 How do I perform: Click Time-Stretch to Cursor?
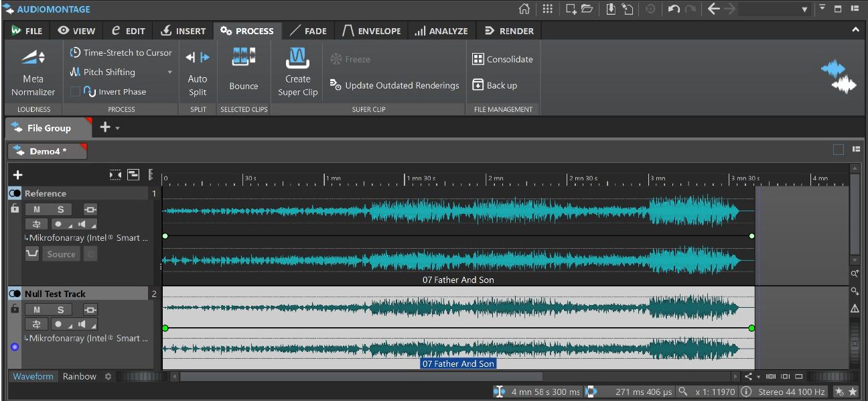(121, 52)
